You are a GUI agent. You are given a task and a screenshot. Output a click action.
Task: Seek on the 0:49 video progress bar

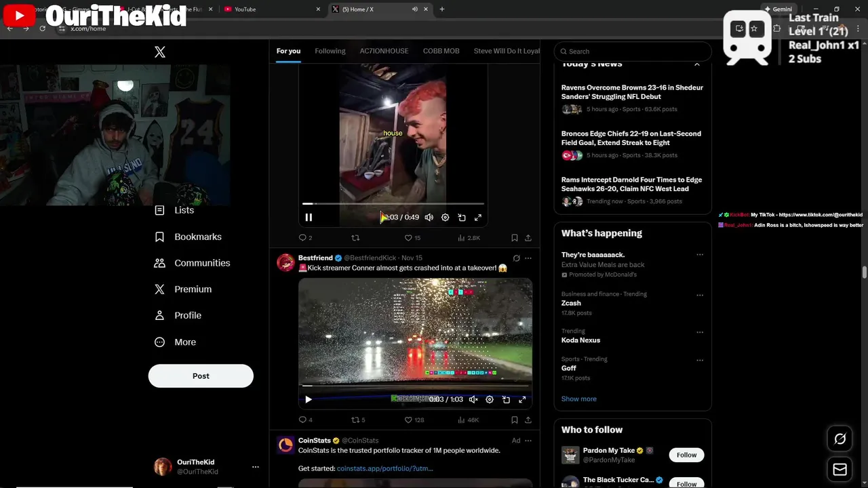coord(393,203)
